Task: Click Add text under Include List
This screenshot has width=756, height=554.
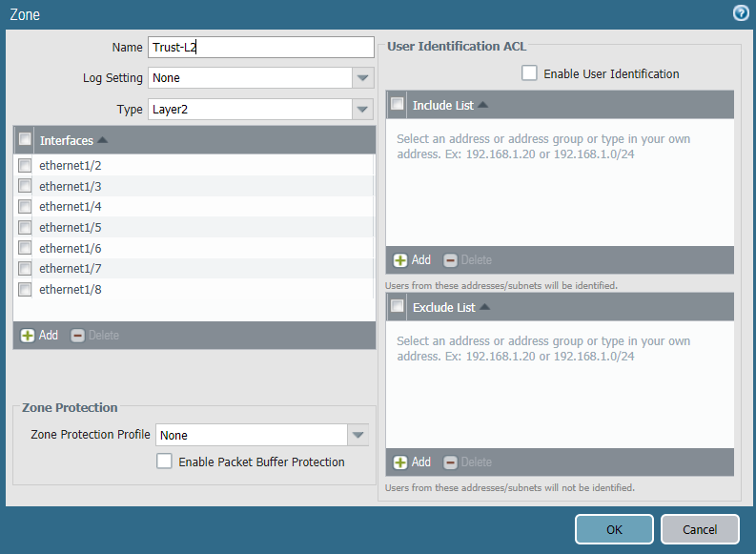Action: (x=421, y=260)
